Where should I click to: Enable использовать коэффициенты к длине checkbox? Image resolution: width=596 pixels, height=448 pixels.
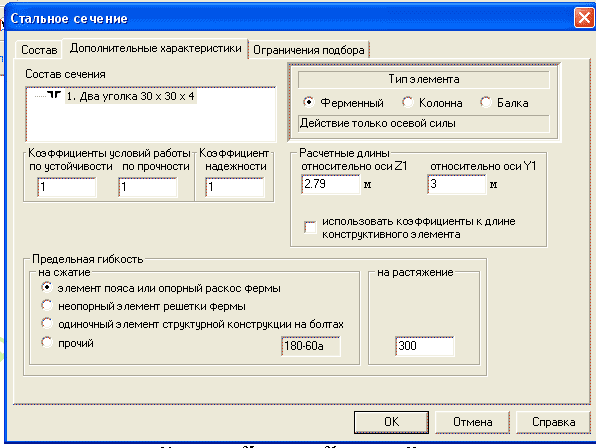point(310,227)
